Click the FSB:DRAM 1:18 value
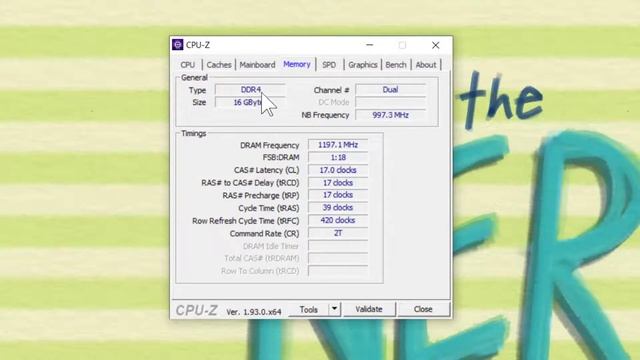 338,158
